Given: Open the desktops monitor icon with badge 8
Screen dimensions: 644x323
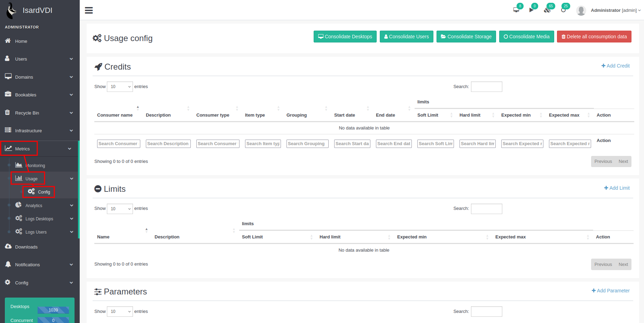Looking at the screenshot, I should pyautogui.click(x=516, y=10).
